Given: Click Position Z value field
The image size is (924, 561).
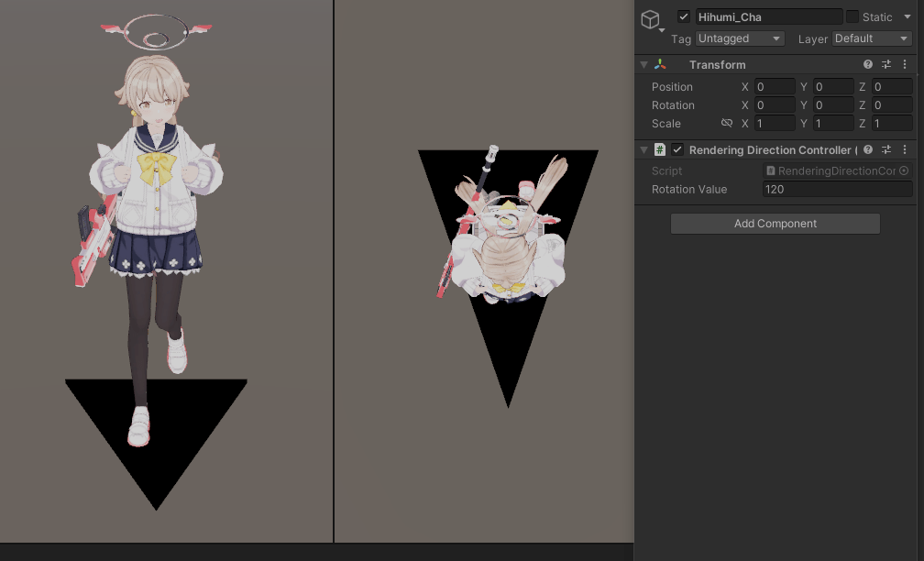Looking at the screenshot, I should (892, 86).
